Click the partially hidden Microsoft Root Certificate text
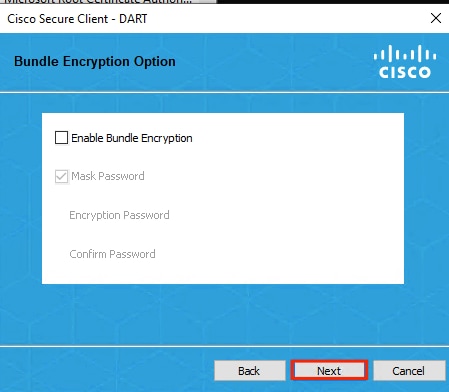449x392 pixels. (x=98, y=1)
